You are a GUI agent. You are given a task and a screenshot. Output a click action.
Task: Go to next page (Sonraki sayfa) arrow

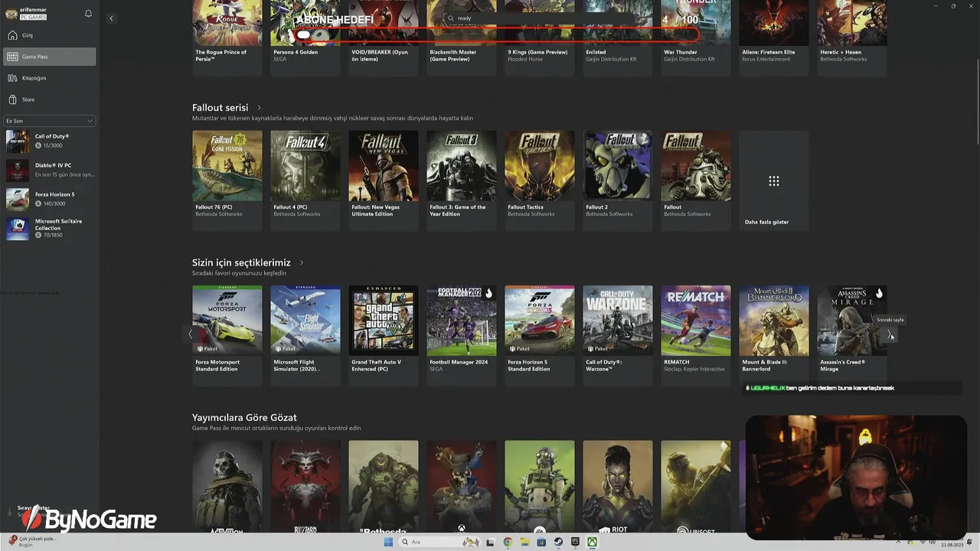(890, 334)
